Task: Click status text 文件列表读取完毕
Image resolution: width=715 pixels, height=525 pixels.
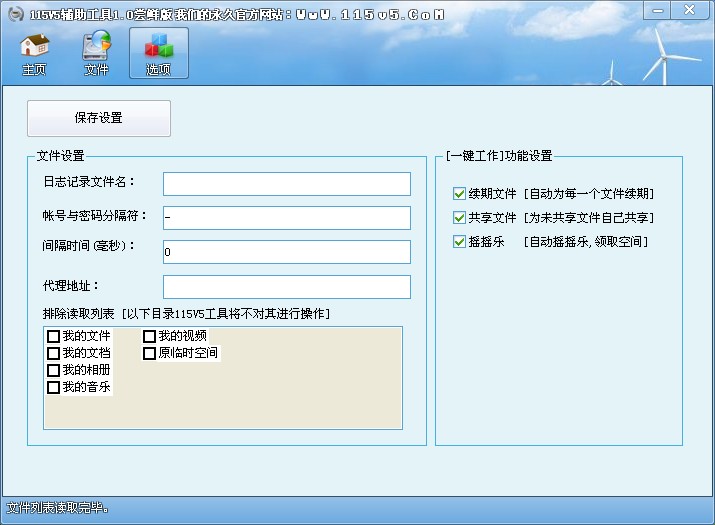Action: pos(57,508)
